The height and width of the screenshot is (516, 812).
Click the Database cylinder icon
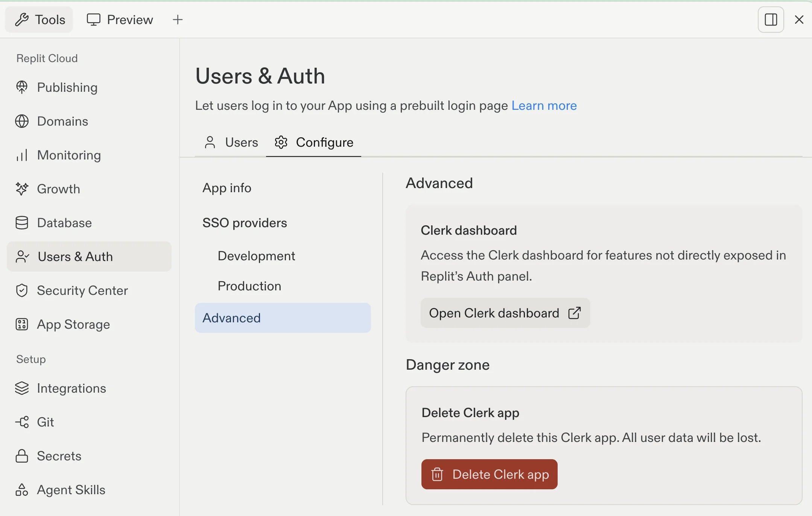point(22,223)
